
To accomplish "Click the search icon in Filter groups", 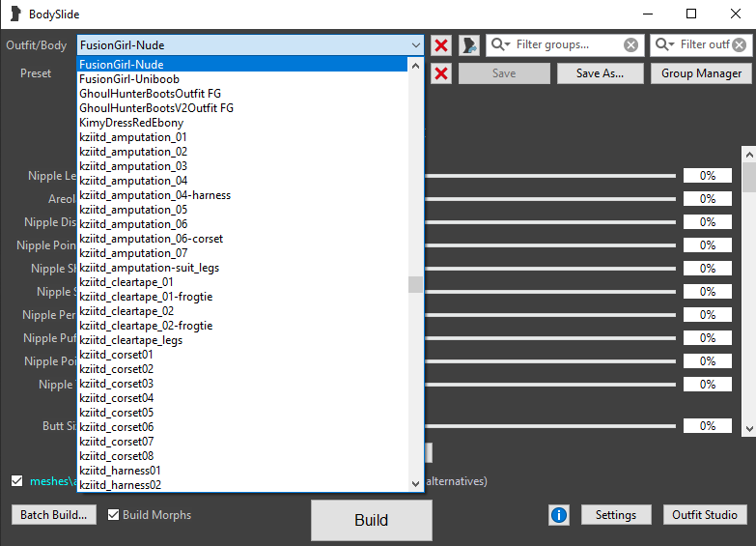I will point(500,44).
